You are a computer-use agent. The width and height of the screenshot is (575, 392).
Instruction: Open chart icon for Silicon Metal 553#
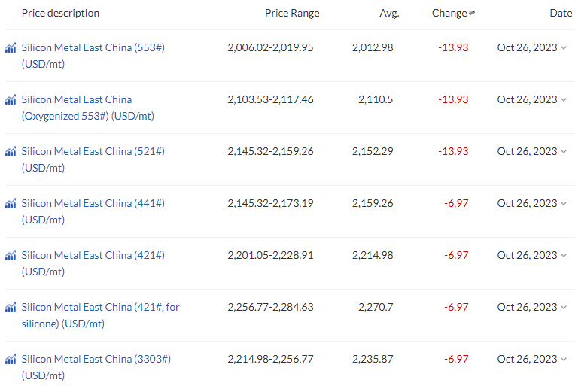(x=11, y=47)
